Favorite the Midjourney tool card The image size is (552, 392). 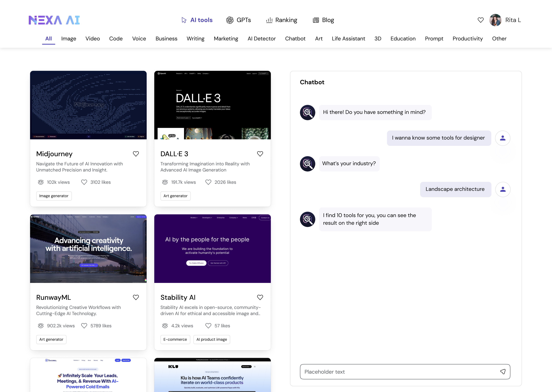[136, 154]
